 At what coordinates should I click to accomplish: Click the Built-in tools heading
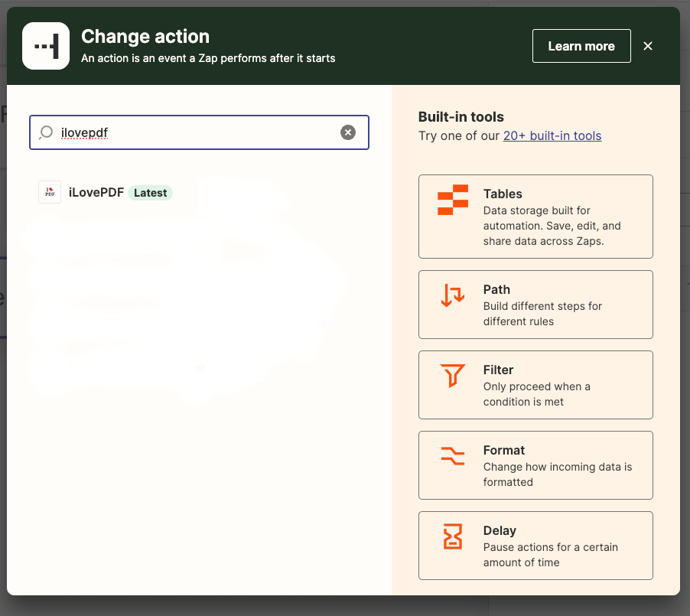(461, 116)
